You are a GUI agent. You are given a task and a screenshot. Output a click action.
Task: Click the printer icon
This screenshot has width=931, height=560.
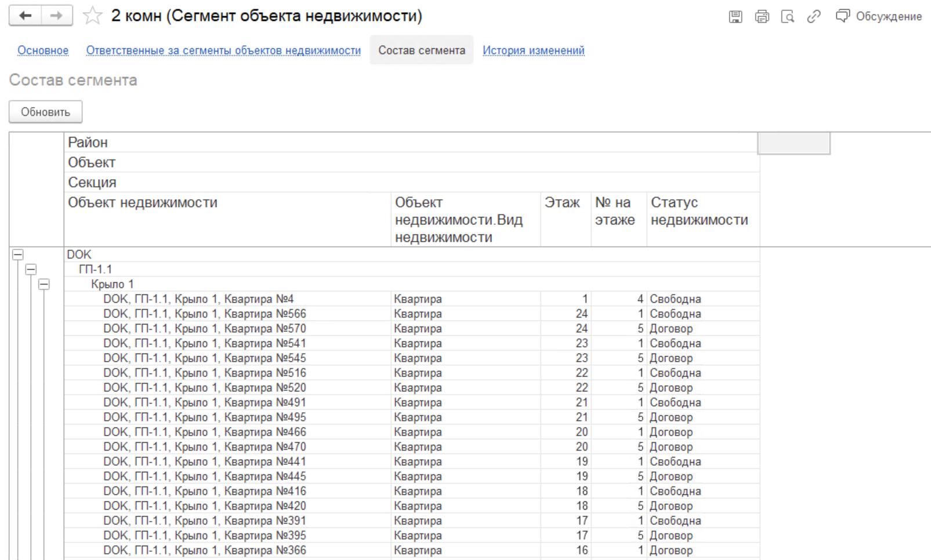pyautogui.click(x=762, y=17)
